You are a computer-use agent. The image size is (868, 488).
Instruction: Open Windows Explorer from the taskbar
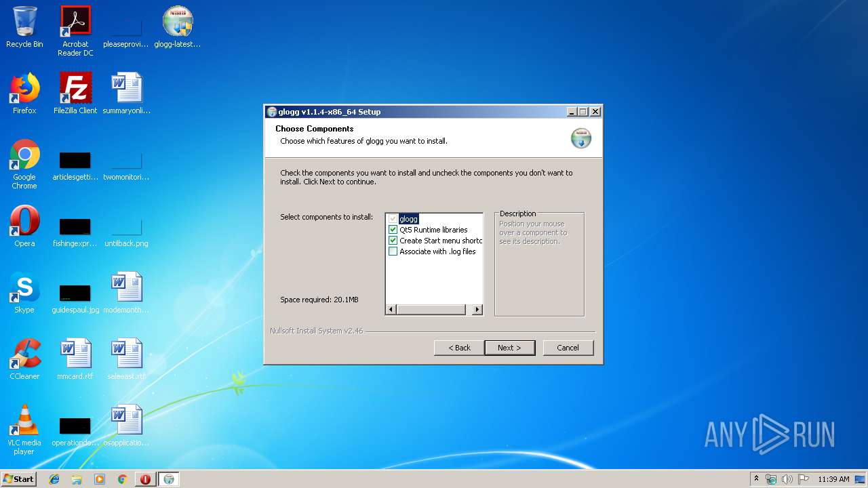tap(77, 479)
